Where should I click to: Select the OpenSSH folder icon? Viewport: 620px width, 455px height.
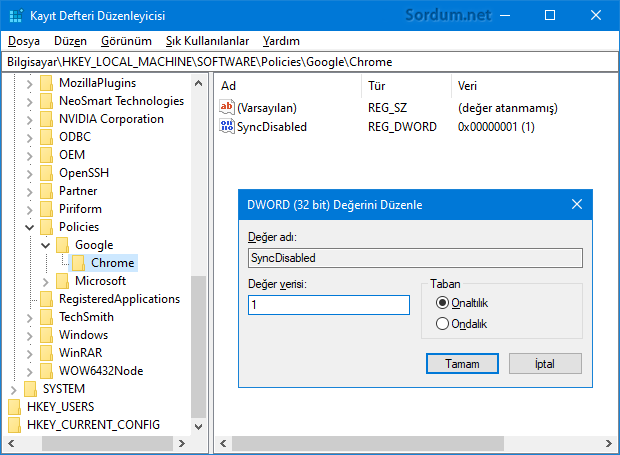point(46,173)
